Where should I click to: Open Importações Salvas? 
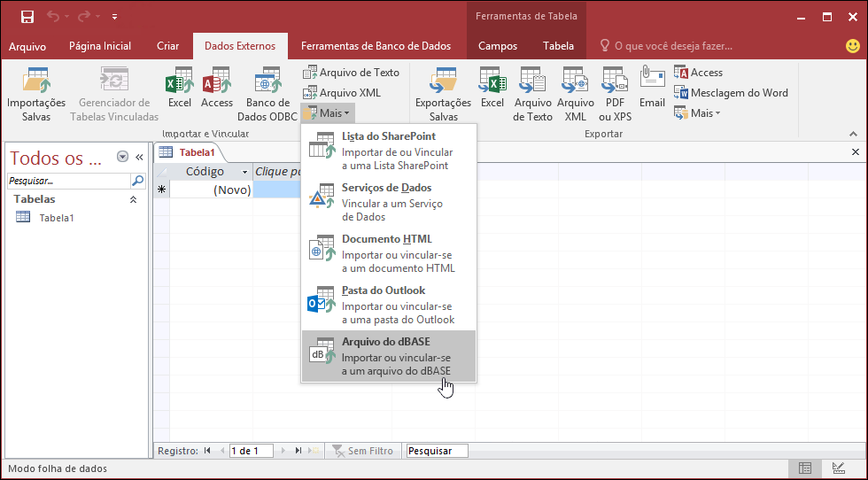(36, 94)
